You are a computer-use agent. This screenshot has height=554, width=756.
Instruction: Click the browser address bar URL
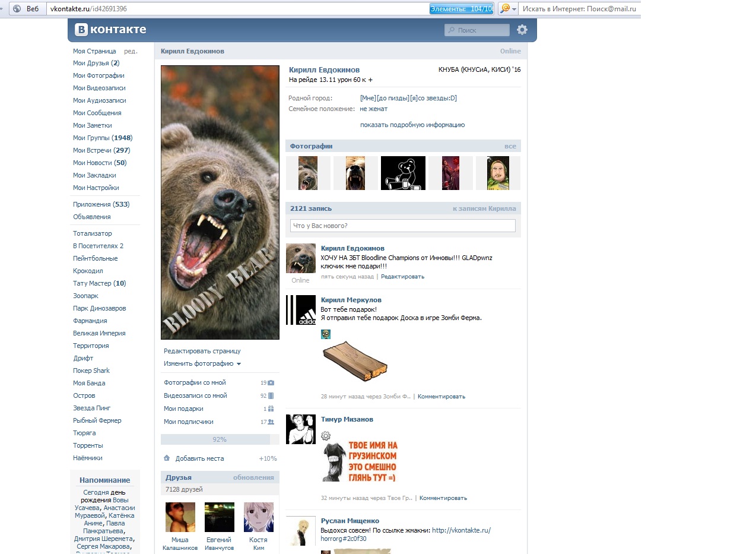(x=88, y=9)
